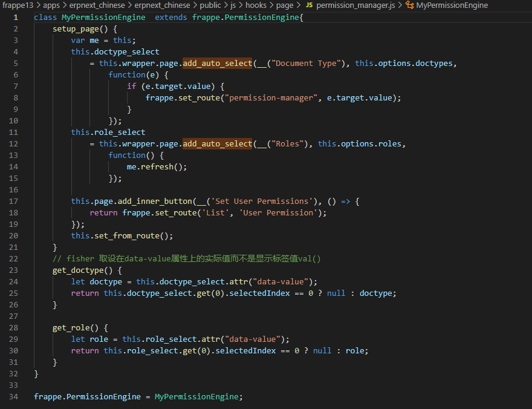Viewport: 532px width, 409px height.
Task: Select the public breadcrumb segment
Action: pos(210,5)
